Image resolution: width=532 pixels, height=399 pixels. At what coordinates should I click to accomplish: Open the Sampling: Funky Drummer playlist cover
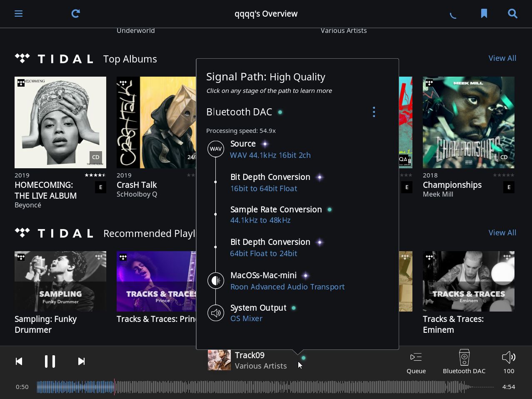coord(60,281)
